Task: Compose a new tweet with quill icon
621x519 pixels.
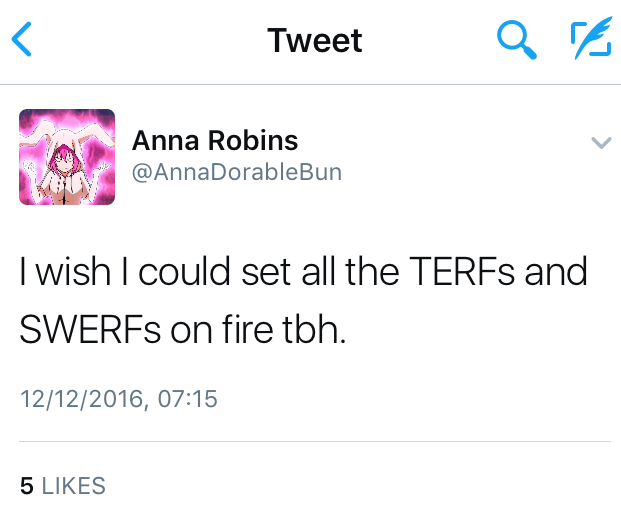Action: click(x=589, y=40)
